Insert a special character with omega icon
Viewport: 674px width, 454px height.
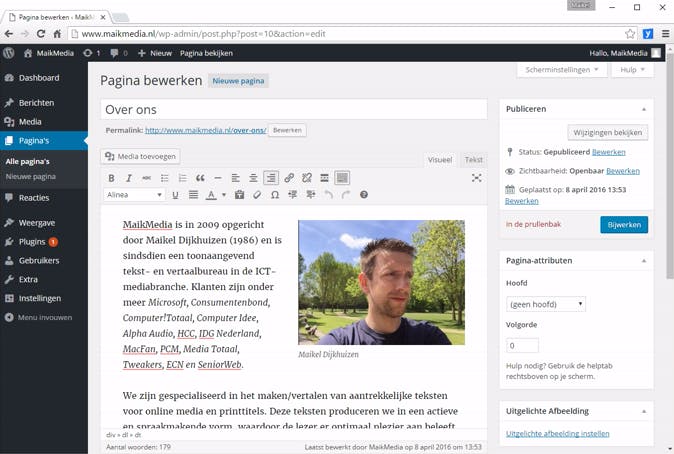click(x=274, y=195)
